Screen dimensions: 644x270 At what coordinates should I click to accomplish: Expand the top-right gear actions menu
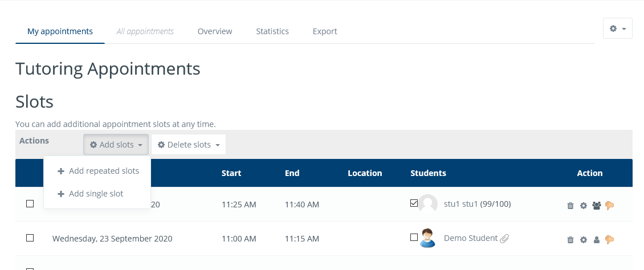617,28
